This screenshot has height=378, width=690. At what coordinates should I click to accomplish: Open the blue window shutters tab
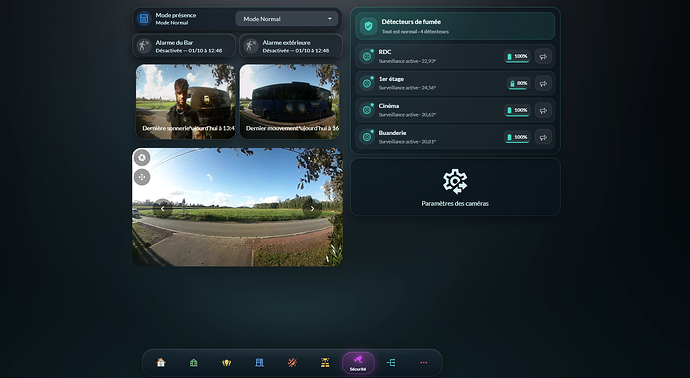click(260, 363)
